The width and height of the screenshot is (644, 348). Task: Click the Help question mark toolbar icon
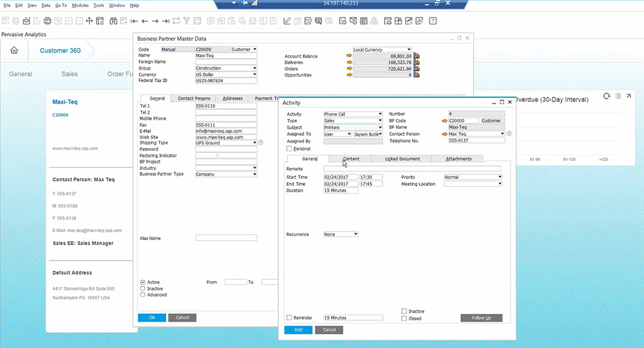click(433, 21)
